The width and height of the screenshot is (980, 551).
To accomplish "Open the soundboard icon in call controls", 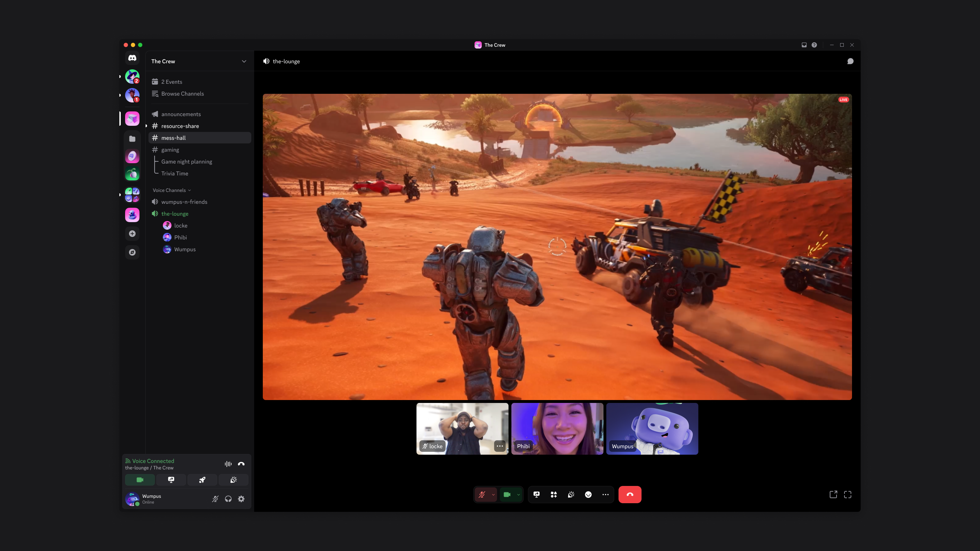I will [x=571, y=494].
